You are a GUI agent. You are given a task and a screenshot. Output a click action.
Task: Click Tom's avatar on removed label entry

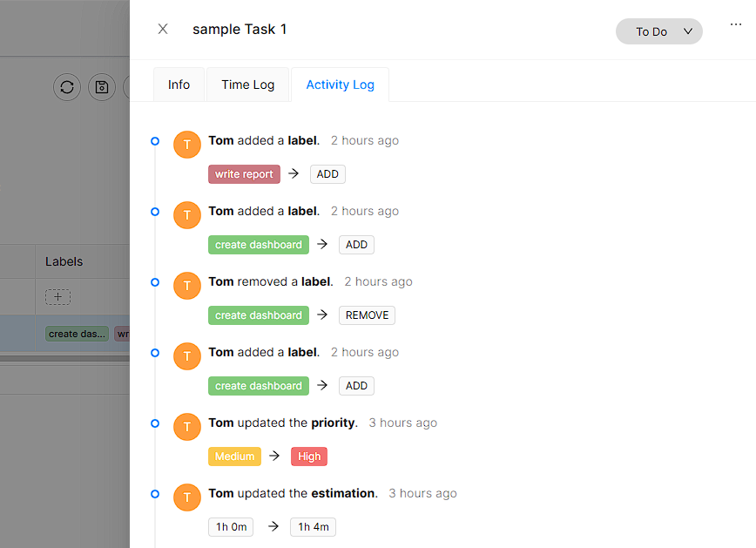click(187, 286)
